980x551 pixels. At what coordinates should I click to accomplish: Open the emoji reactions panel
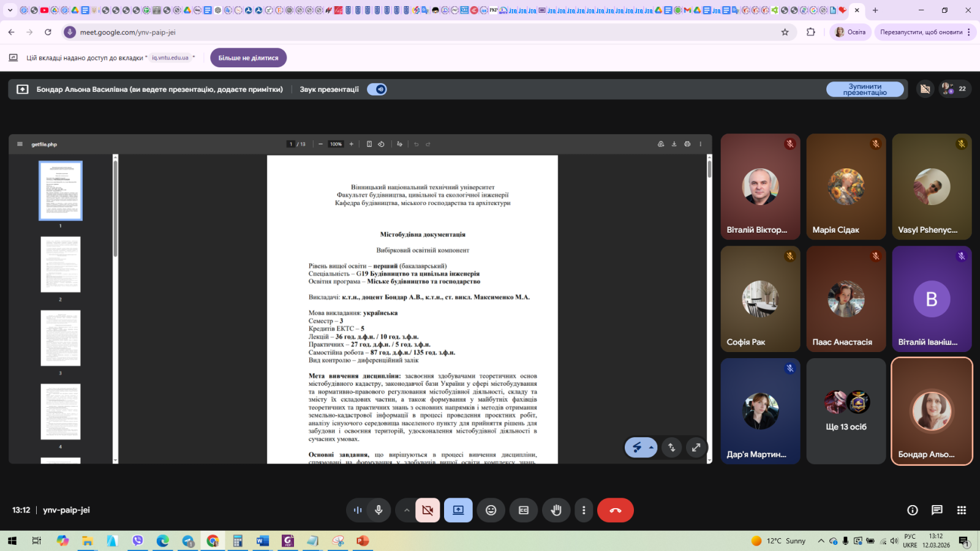(491, 510)
